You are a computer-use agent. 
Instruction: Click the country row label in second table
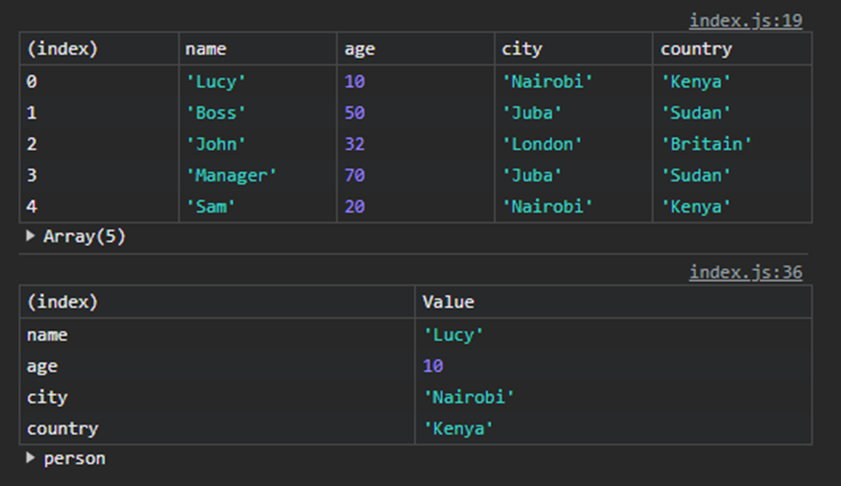(62, 429)
